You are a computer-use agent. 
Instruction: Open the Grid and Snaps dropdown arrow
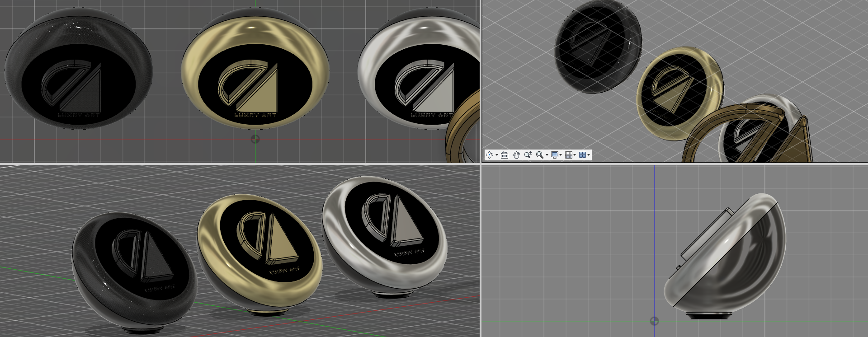pyautogui.click(x=575, y=155)
